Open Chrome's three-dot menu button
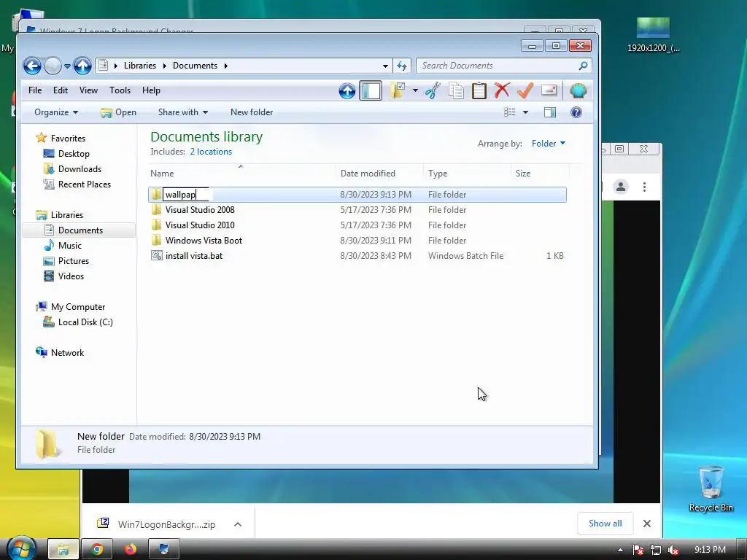The width and height of the screenshot is (747, 560). (x=644, y=187)
